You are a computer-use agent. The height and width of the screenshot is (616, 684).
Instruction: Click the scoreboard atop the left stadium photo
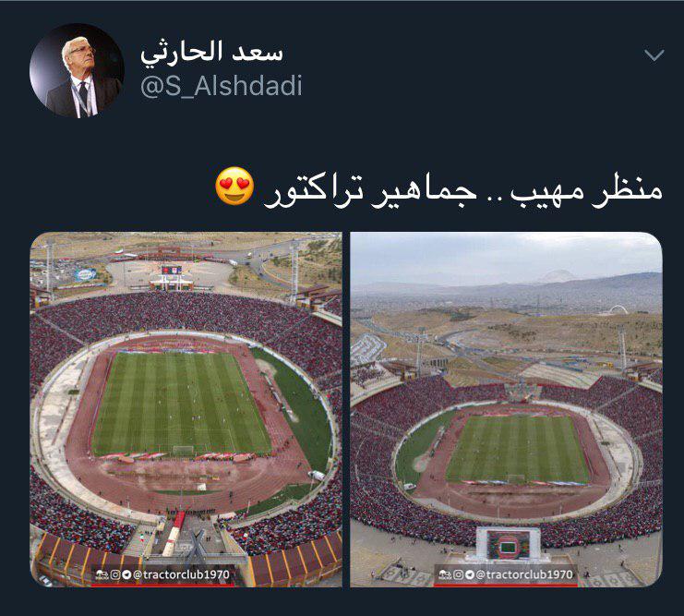(x=172, y=271)
